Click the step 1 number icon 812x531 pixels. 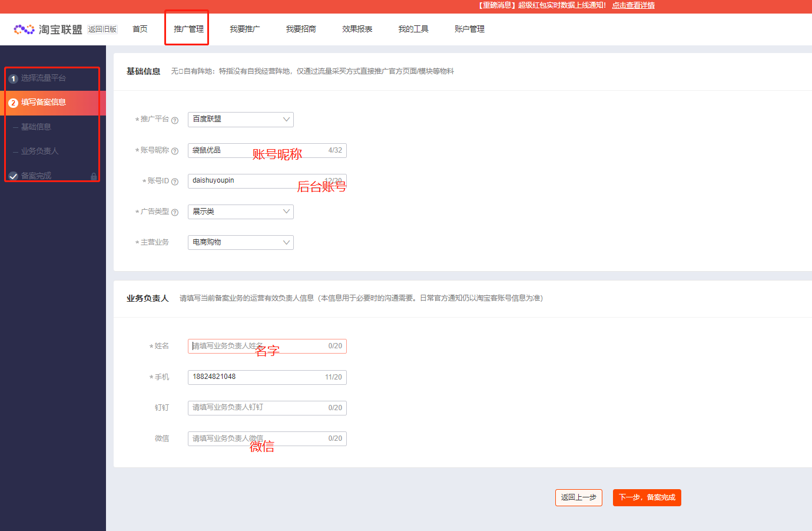coord(13,78)
